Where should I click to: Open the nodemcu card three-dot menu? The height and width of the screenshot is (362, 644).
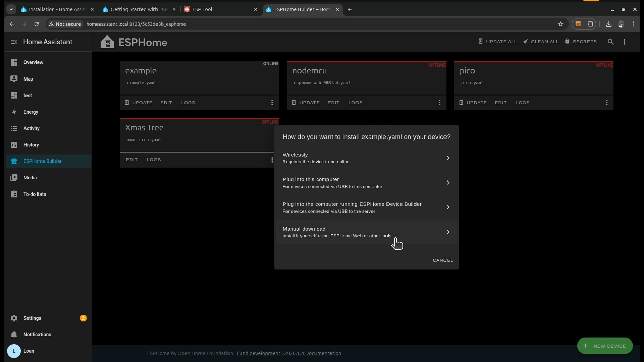point(439,103)
